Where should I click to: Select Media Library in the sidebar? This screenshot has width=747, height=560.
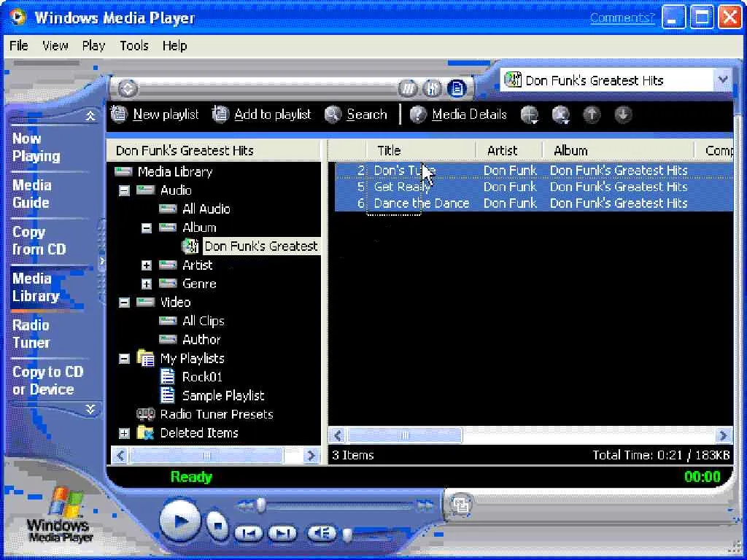pos(36,287)
